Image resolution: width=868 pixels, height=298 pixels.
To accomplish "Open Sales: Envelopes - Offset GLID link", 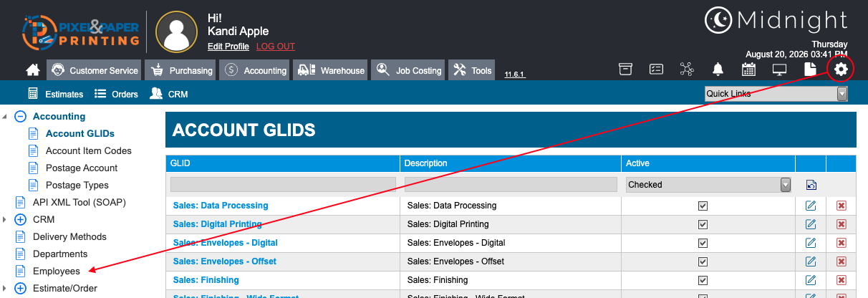I will pos(225,261).
